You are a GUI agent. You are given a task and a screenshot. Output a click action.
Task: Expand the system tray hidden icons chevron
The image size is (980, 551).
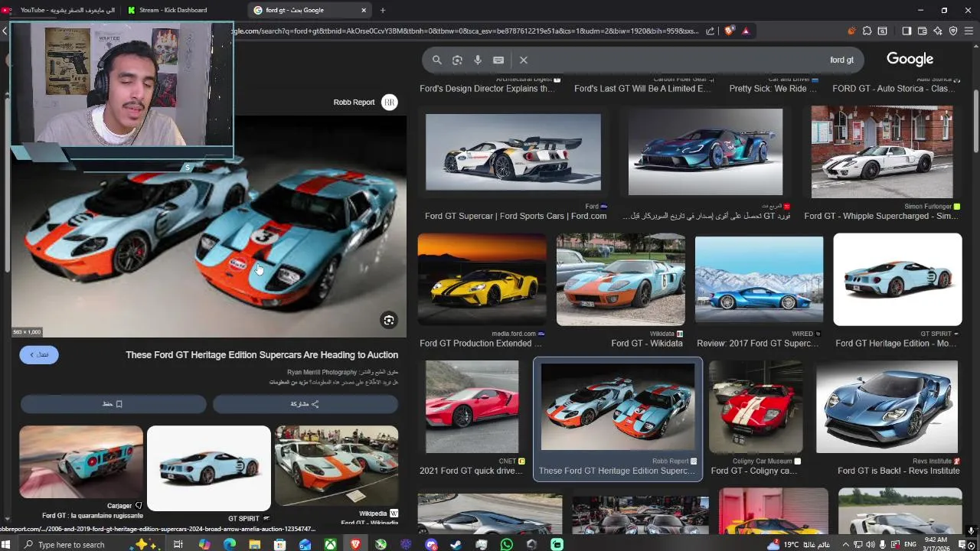point(846,545)
